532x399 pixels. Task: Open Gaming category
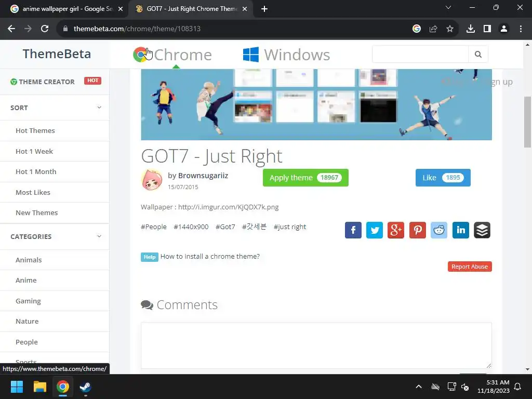pyautogui.click(x=28, y=301)
